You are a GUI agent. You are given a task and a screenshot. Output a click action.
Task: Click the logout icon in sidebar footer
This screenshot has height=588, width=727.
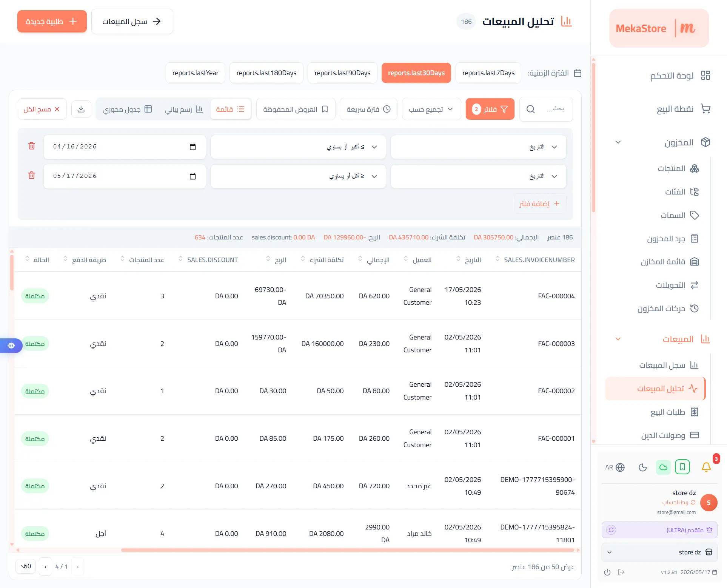(x=621, y=572)
